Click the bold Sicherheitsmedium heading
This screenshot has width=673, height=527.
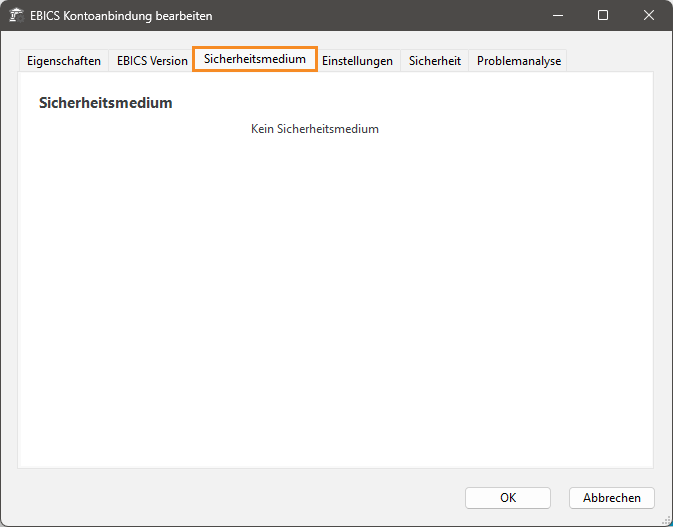(105, 103)
